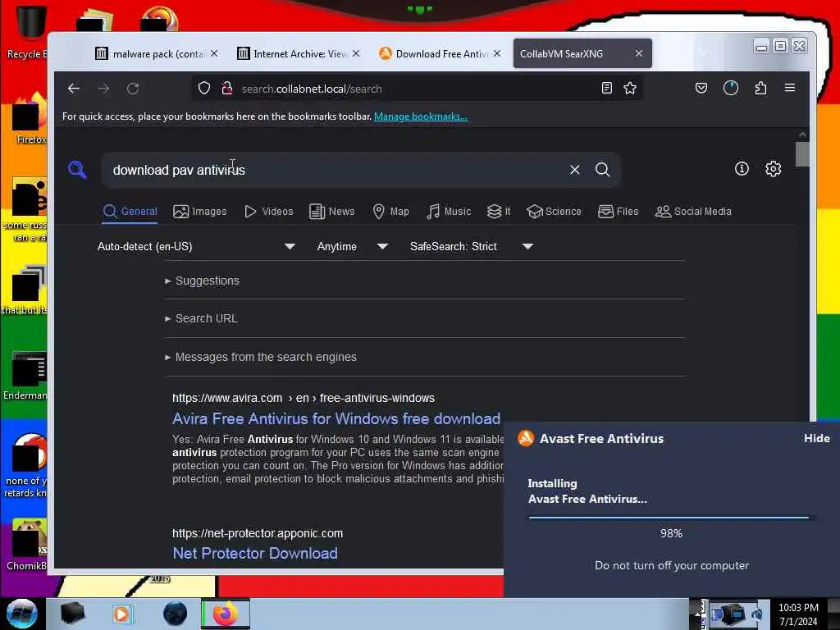Open the SearXNG about info icon
Image resolution: width=840 pixels, height=630 pixels.
click(x=742, y=169)
